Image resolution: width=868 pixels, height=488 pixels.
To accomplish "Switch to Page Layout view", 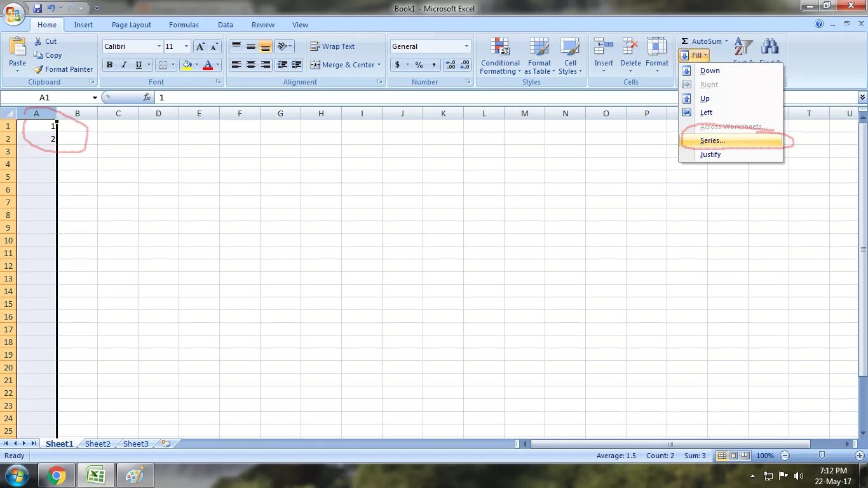I will [x=733, y=456].
